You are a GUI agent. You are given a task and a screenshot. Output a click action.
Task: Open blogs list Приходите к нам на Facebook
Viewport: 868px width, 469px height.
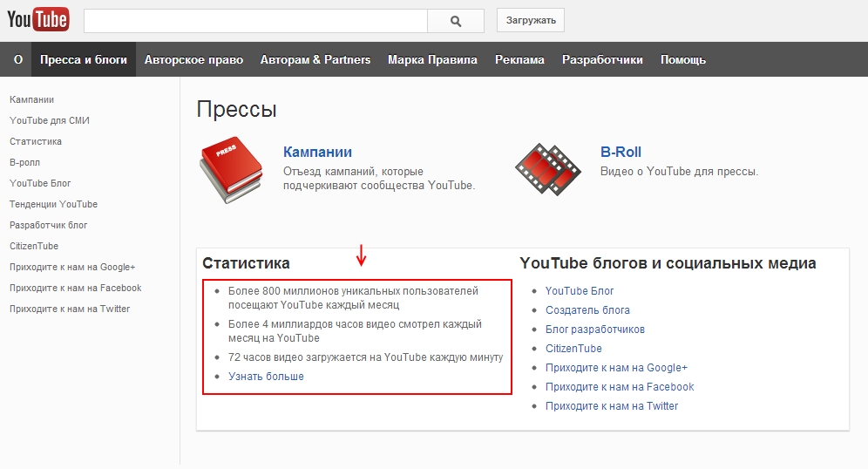[x=620, y=387]
